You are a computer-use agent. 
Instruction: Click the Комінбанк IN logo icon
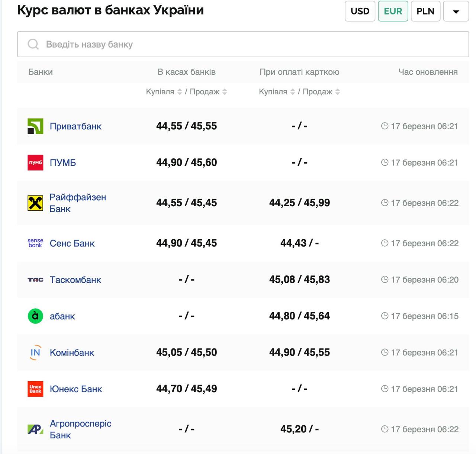tap(35, 353)
